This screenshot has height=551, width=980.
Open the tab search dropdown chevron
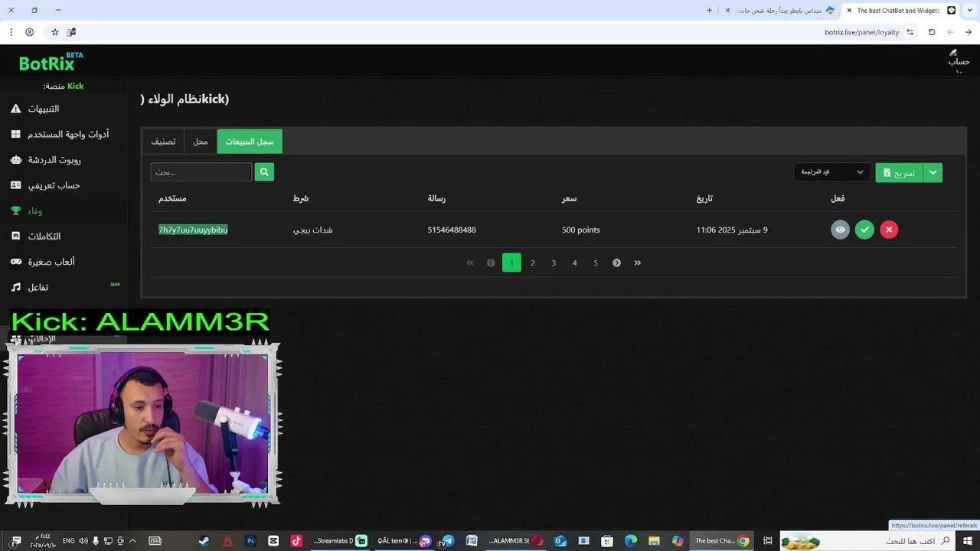[x=969, y=11]
